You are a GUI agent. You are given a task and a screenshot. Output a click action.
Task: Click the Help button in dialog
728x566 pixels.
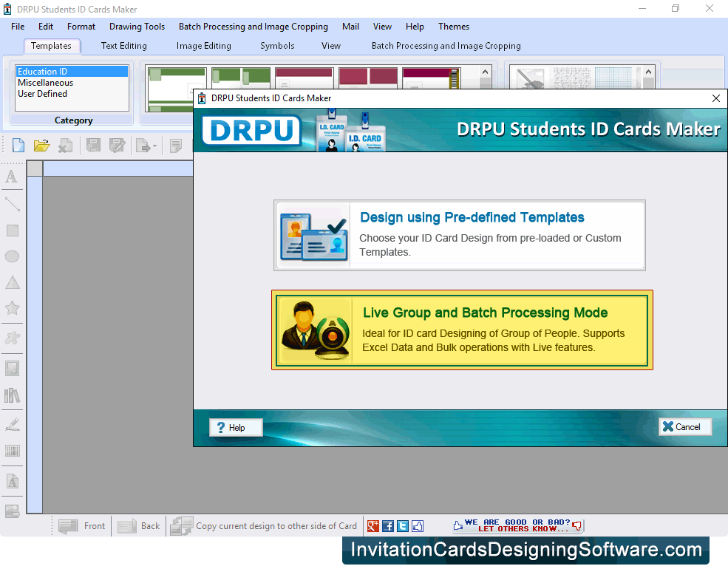point(236,427)
